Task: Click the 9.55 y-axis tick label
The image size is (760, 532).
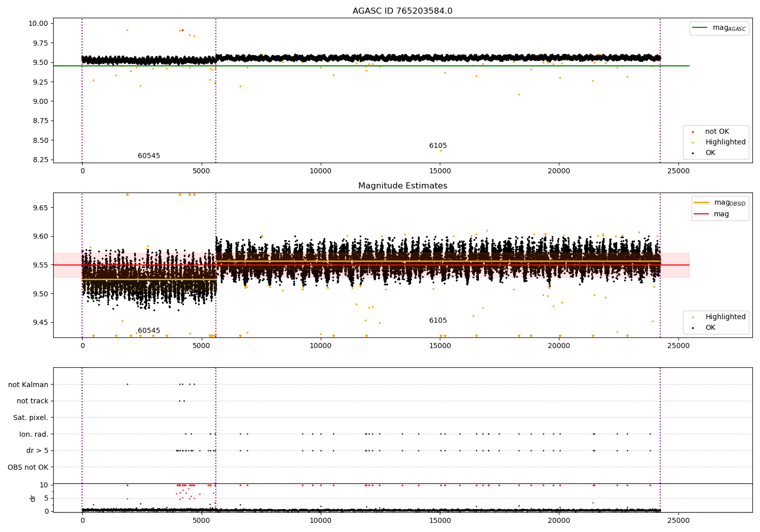Action: [41, 265]
